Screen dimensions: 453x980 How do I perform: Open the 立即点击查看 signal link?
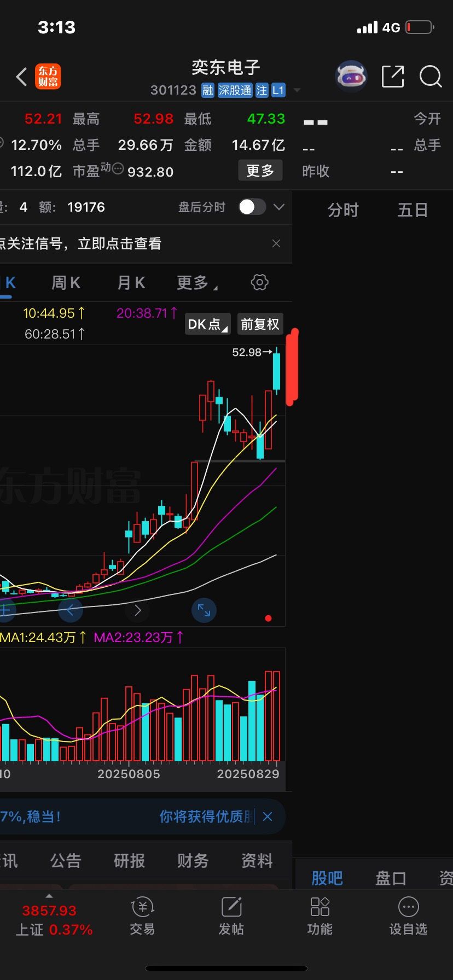pos(119,243)
